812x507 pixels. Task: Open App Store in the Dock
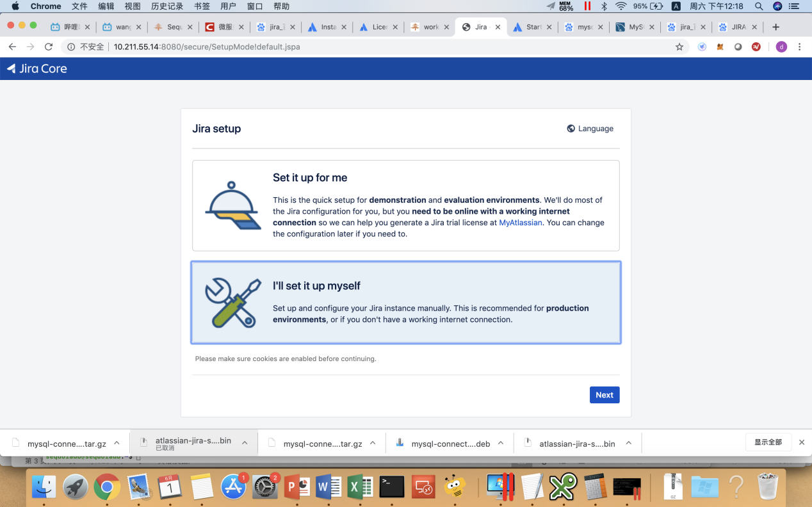pyautogui.click(x=234, y=488)
